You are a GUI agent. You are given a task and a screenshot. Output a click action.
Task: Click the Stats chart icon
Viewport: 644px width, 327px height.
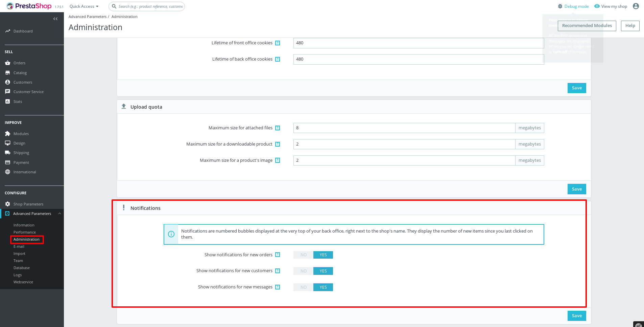pos(8,102)
